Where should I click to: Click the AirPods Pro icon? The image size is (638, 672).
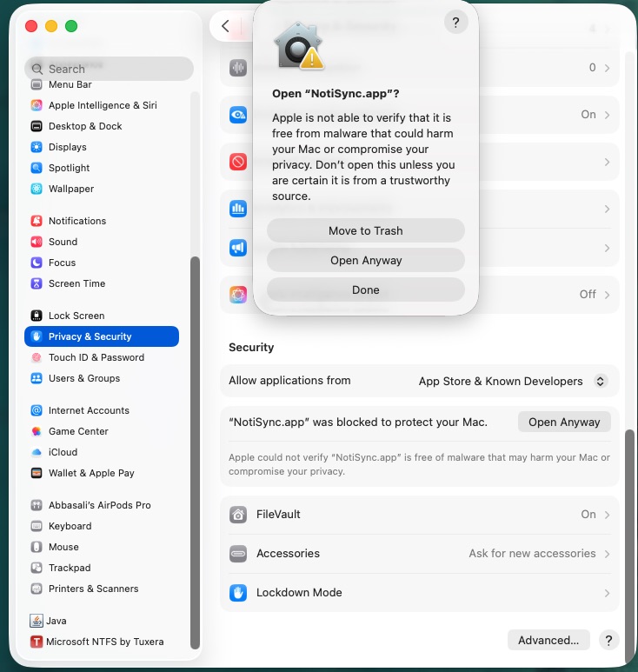click(x=37, y=505)
